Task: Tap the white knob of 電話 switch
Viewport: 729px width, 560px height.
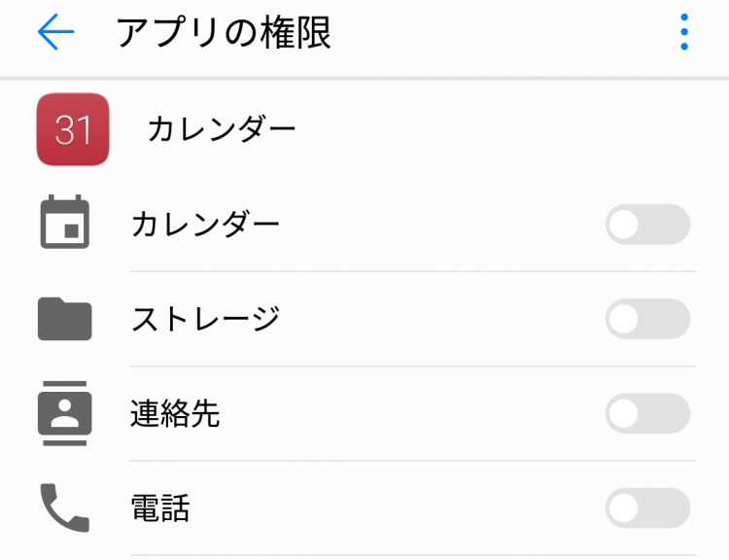Action: click(x=624, y=507)
